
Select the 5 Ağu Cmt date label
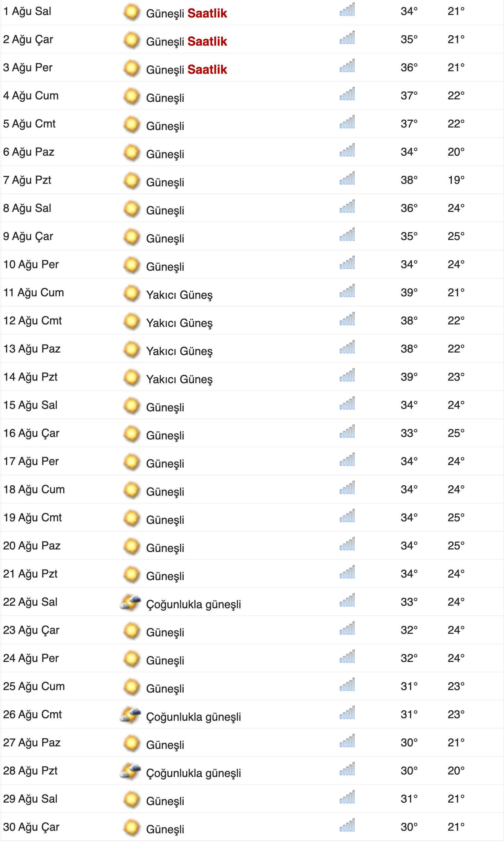tap(29, 124)
